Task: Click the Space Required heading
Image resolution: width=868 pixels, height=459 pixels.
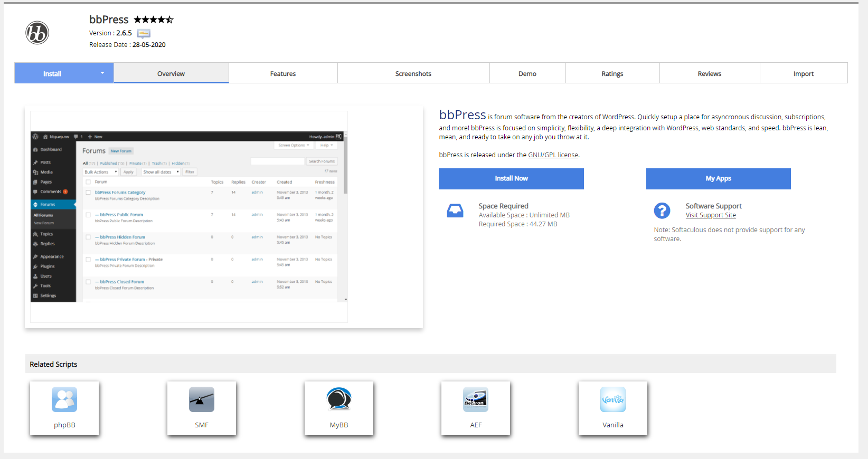Action: click(504, 206)
